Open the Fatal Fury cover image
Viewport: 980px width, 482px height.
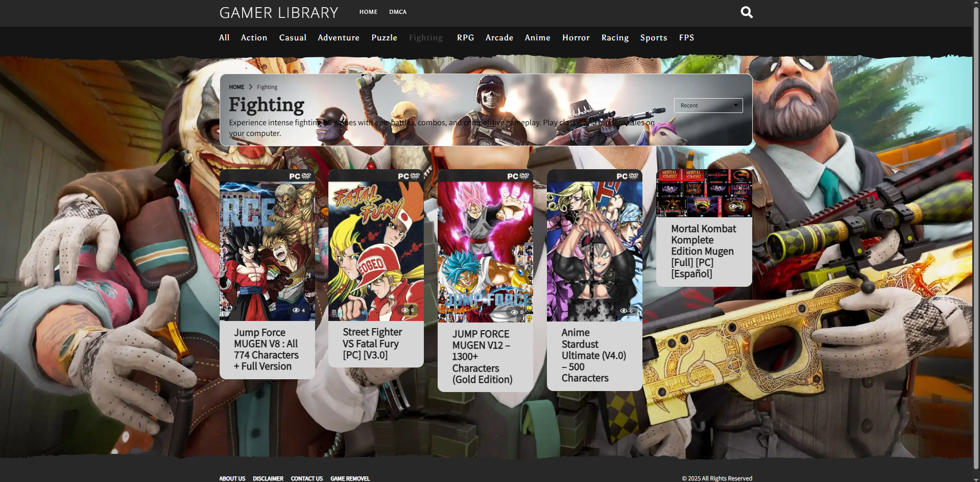(376, 245)
